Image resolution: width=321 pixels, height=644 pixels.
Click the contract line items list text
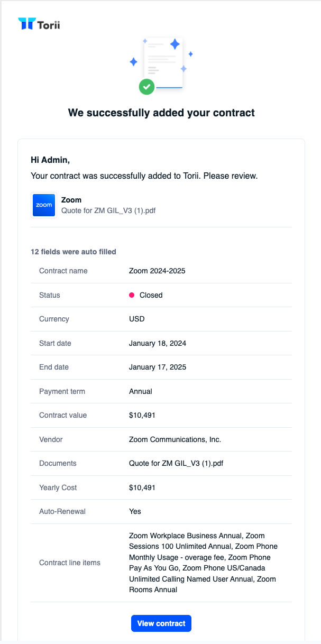click(x=204, y=563)
